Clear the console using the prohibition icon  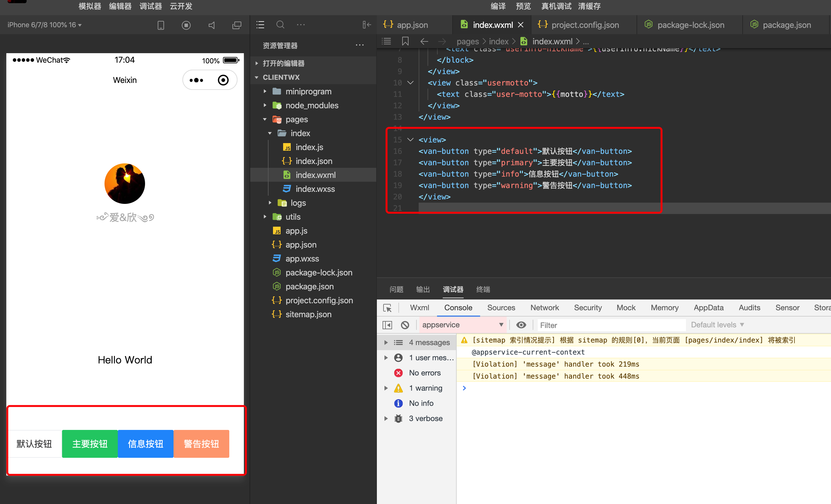(405, 324)
